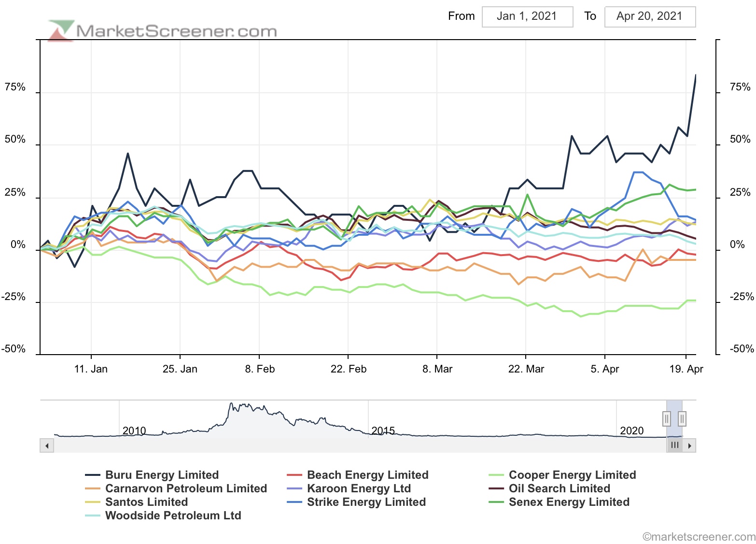This screenshot has height=544, width=756.
Task: Click the 8. Feb x-axis label
Action: 260,369
